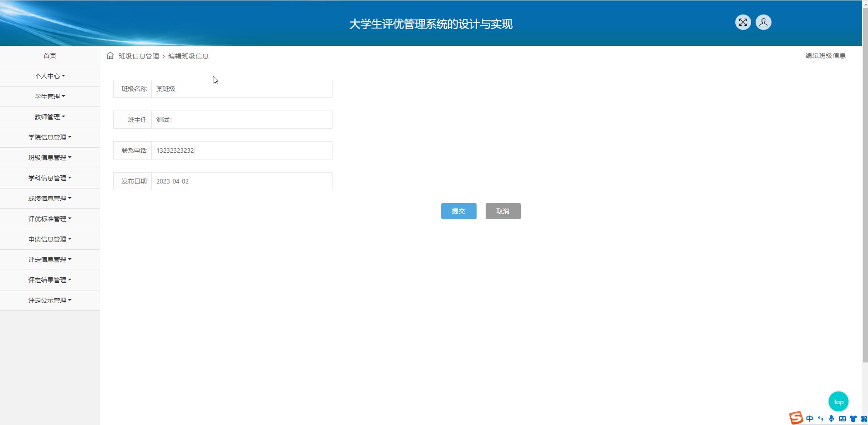Click the Sogou input method logo
The height and width of the screenshot is (425, 868).
(796, 418)
